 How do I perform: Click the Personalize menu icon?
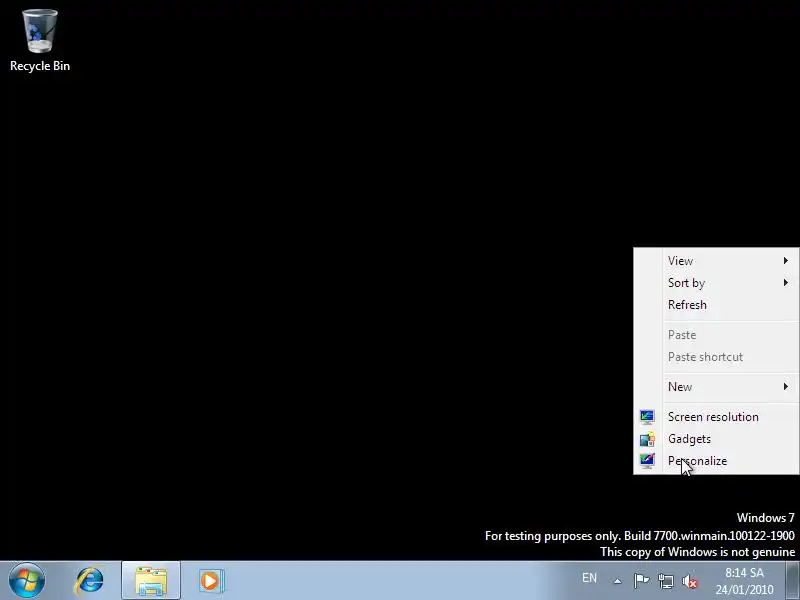[x=647, y=461]
